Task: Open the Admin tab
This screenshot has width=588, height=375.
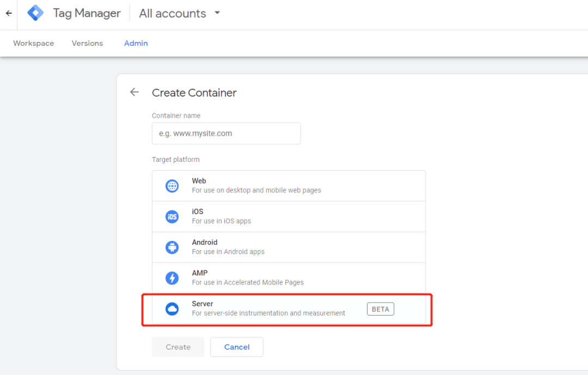Action: [136, 43]
